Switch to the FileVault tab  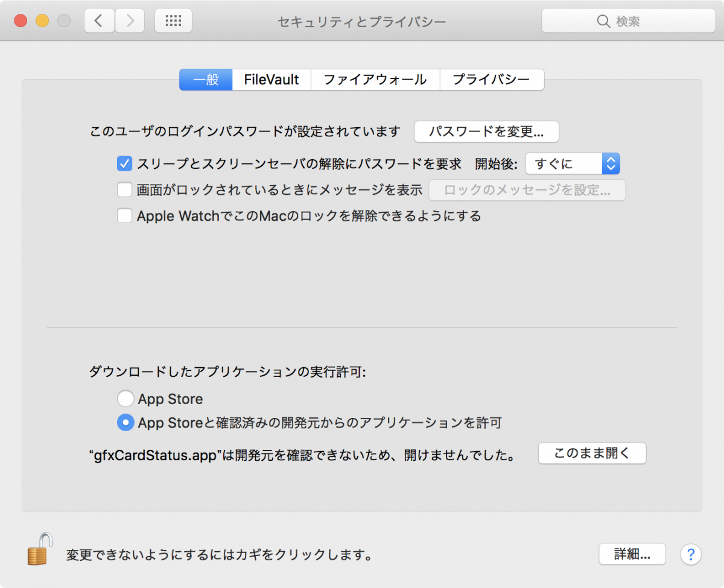click(x=271, y=79)
